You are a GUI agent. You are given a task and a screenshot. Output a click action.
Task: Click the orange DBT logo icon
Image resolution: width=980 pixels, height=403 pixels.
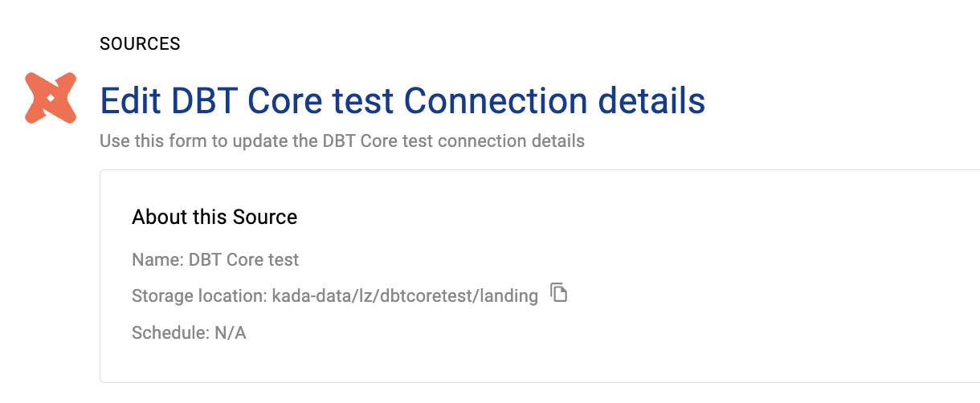pos(50,98)
